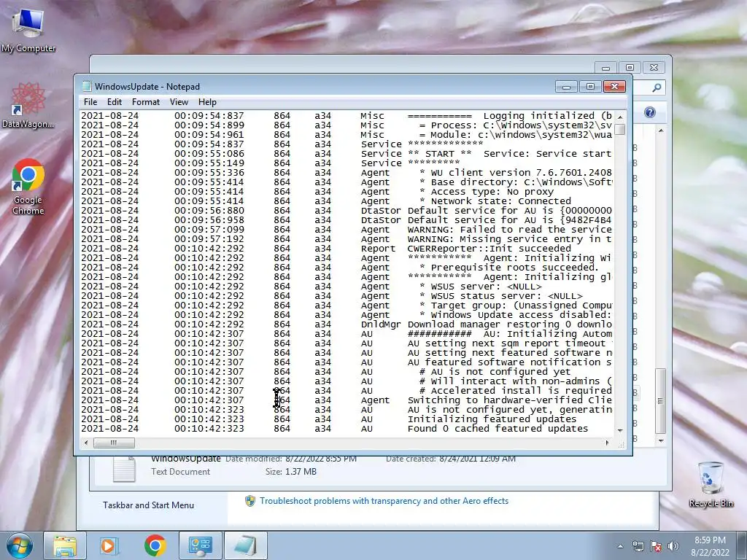The image size is (747, 560).
Task: Click the 'Network state: Connected' line
Action: [495, 201]
